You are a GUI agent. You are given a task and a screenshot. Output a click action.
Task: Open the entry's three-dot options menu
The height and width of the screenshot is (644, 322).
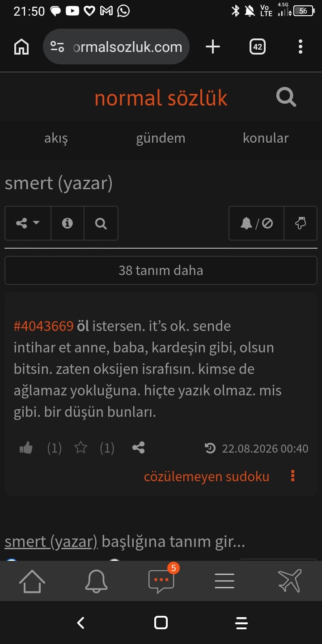click(x=293, y=476)
